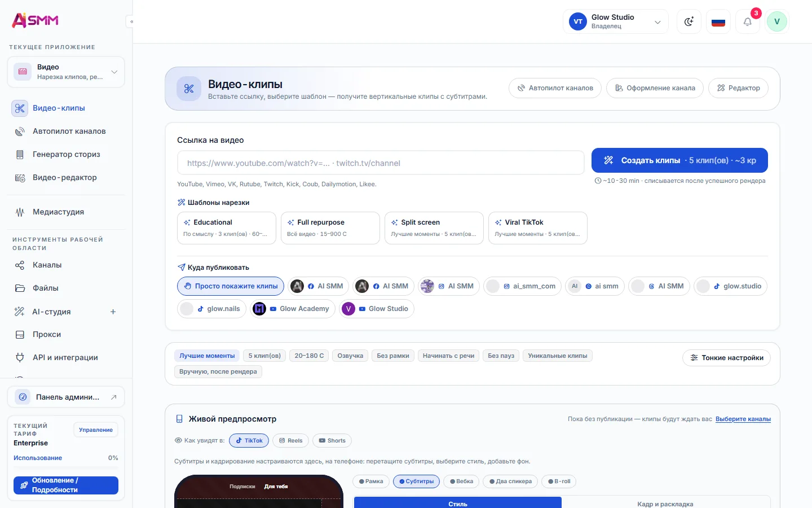Toggle first Facebook AI SMM channel chip
The height and width of the screenshot is (508, 812).
[x=319, y=286]
